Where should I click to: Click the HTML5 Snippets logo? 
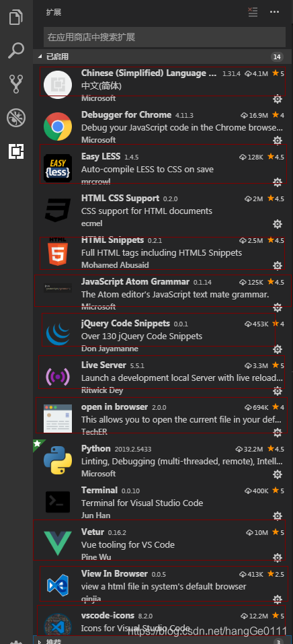(58, 252)
